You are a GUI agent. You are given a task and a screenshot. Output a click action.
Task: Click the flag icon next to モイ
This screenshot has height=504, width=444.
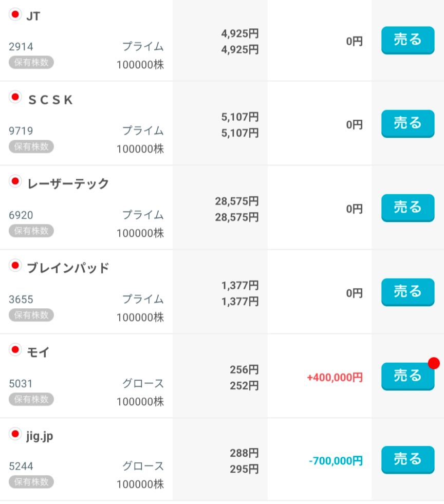point(15,350)
